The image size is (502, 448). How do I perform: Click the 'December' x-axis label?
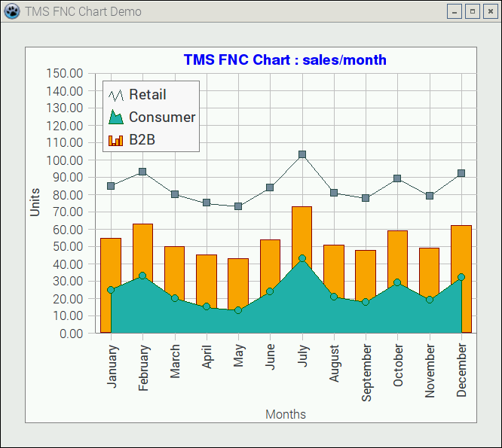461,370
